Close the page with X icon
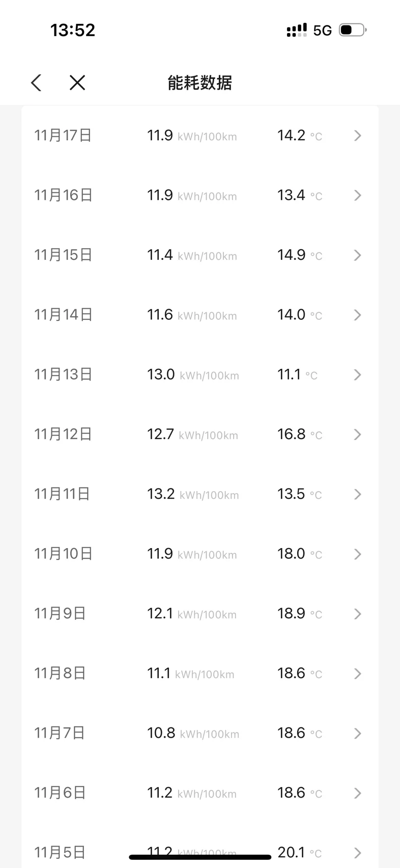Image resolution: width=400 pixels, height=868 pixels. [77, 83]
